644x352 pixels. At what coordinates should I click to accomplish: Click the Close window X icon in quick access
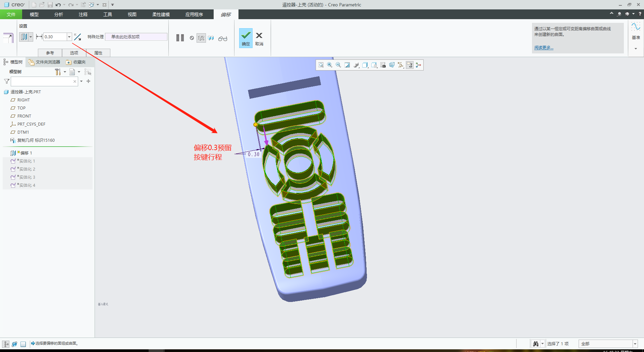point(105,5)
